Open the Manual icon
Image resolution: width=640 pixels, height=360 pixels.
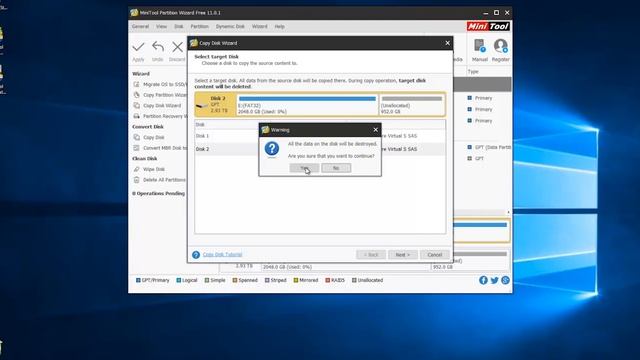point(480,46)
